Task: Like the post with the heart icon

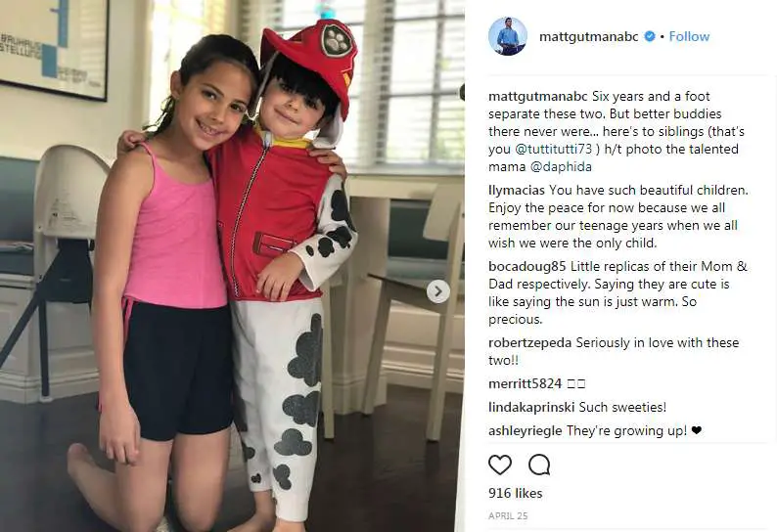Action: 499,465
